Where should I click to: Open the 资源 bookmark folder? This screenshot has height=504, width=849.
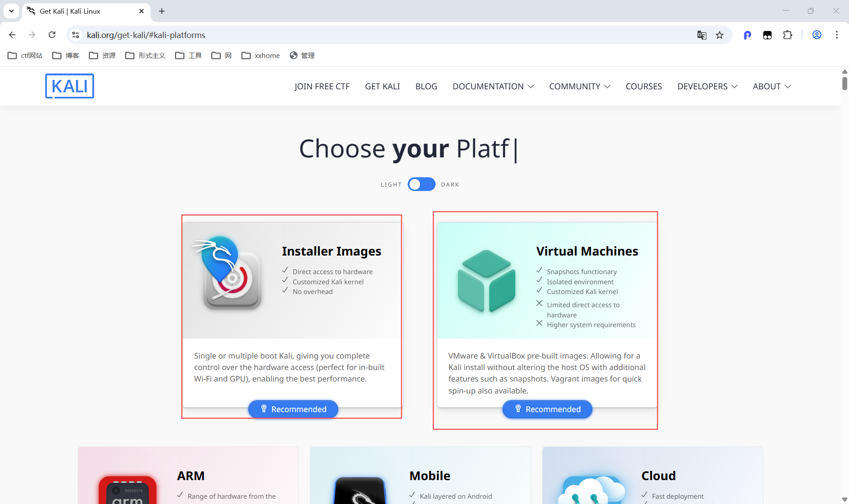pos(102,55)
